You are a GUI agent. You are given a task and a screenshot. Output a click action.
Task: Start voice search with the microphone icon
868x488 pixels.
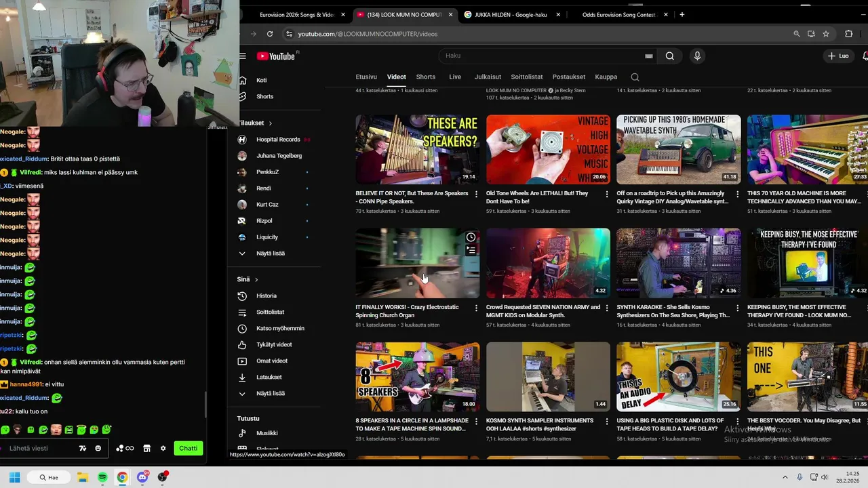click(697, 56)
